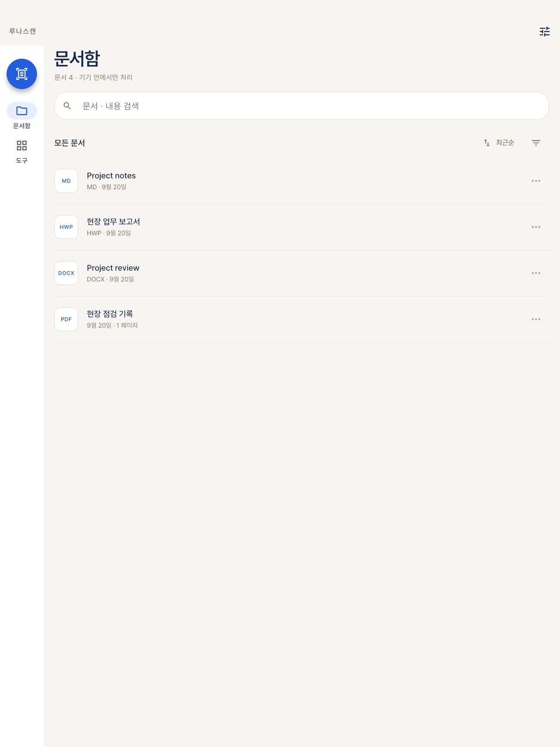Image resolution: width=560 pixels, height=747 pixels.
Task: Click the 9월 20일 · 1 페이지 metadata
Action: (x=112, y=325)
